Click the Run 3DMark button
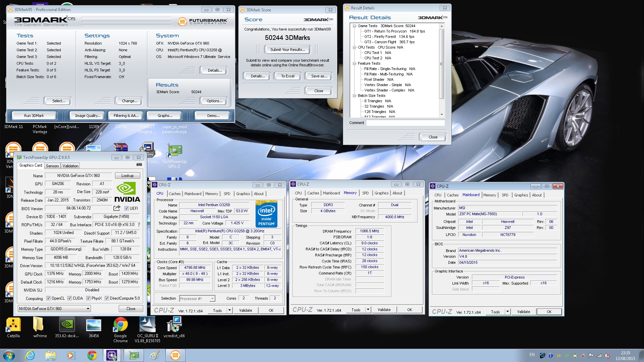The height and width of the screenshot is (362, 644). pyautogui.click(x=34, y=116)
